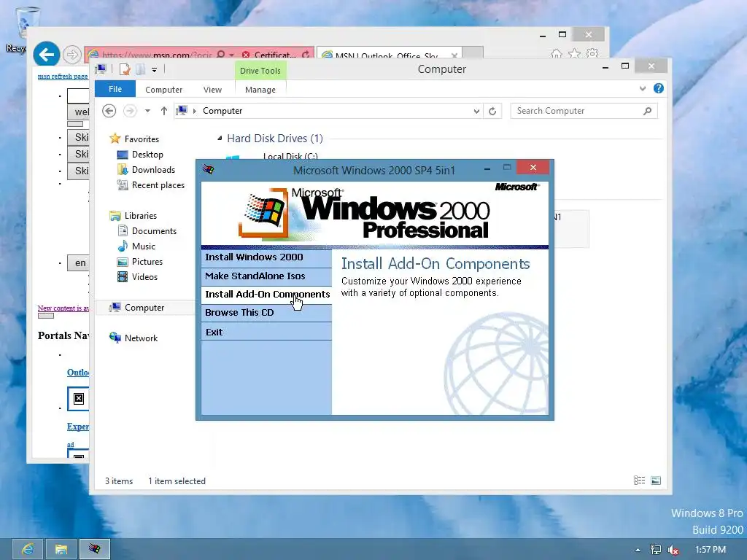This screenshot has width=747, height=560.
Task: Click Install Windows 2000 in the setup menu
Action: (x=266, y=257)
